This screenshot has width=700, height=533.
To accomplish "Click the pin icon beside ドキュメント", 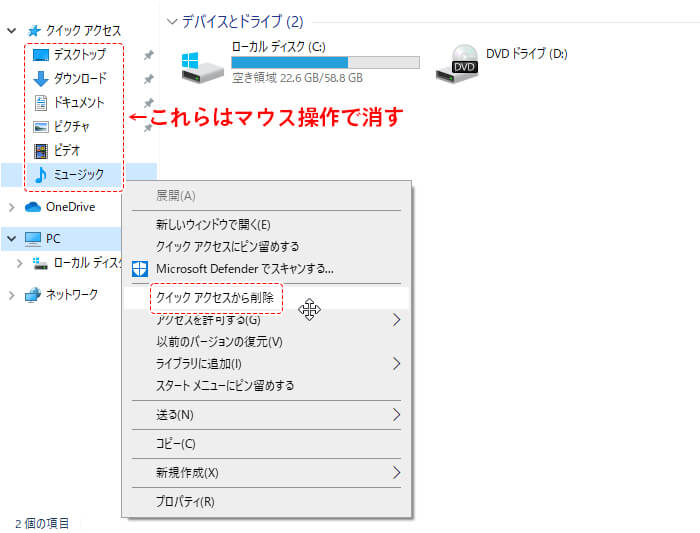I will click(x=148, y=103).
